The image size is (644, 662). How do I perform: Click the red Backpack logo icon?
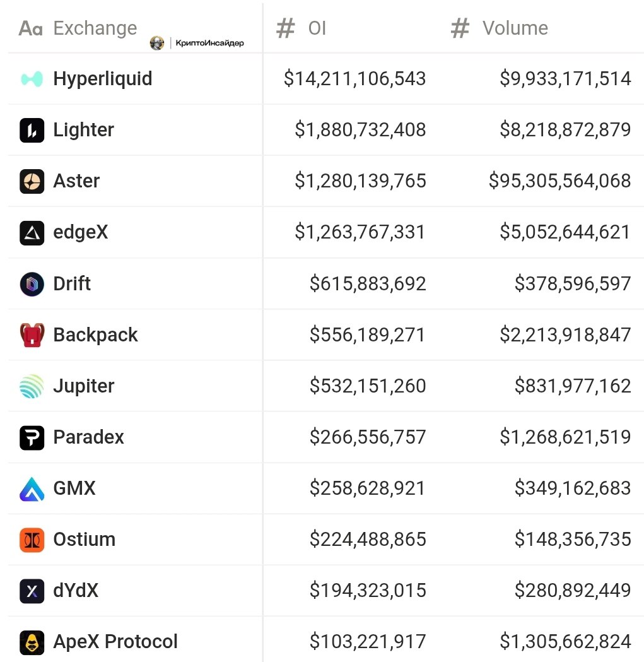click(32, 335)
